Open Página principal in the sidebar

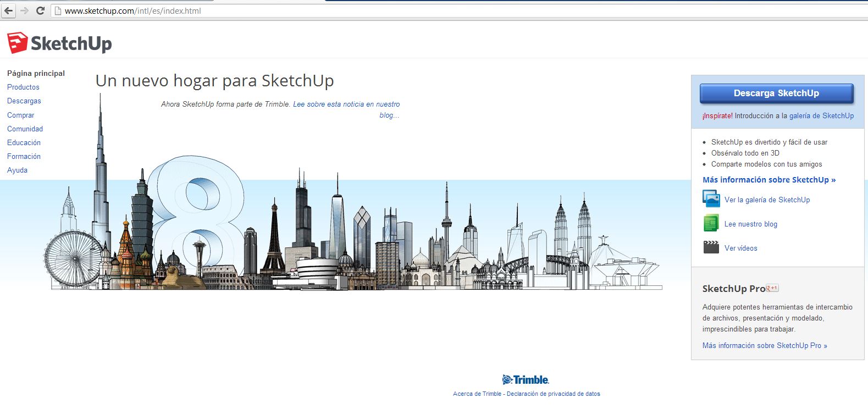click(36, 73)
